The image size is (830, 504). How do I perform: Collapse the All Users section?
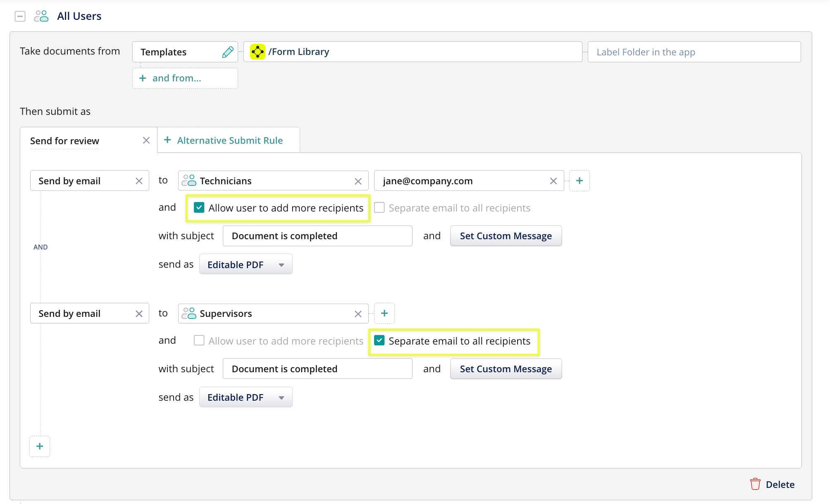click(20, 16)
